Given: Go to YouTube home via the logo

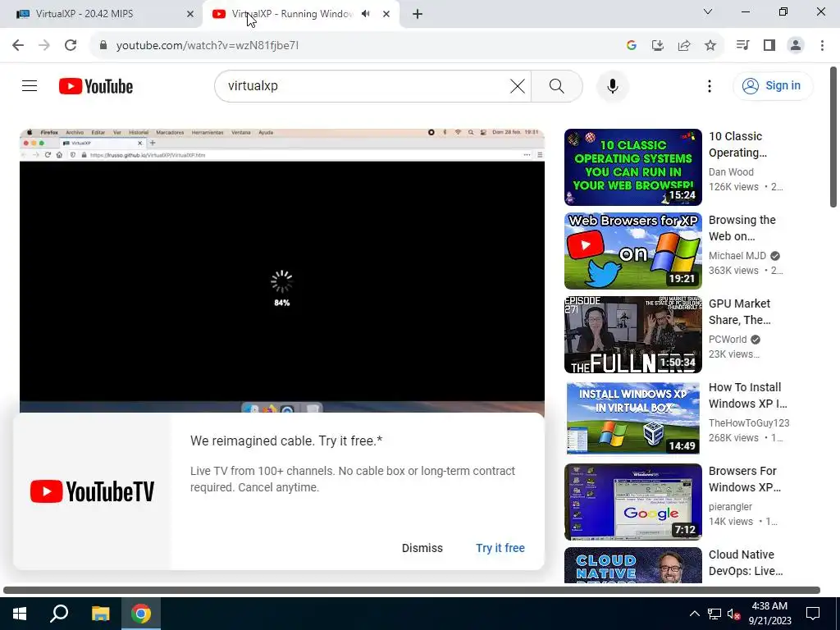Looking at the screenshot, I should point(96,86).
